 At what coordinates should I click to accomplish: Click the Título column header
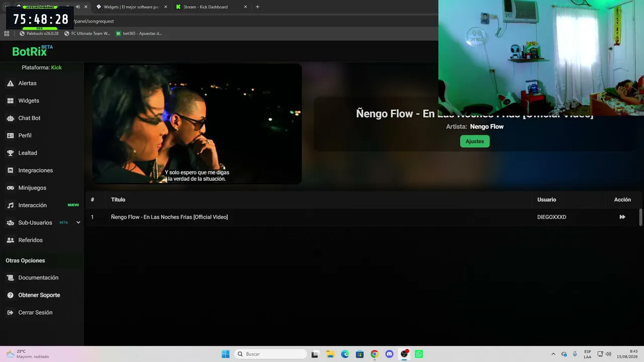pyautogui.click(x=118, y=200)
